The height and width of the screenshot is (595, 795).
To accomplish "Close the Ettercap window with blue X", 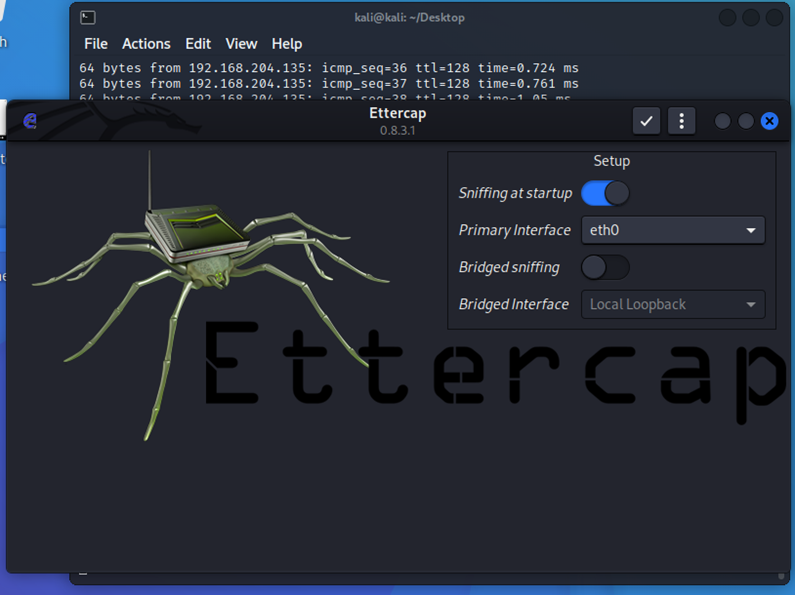I will pos(769,121).
